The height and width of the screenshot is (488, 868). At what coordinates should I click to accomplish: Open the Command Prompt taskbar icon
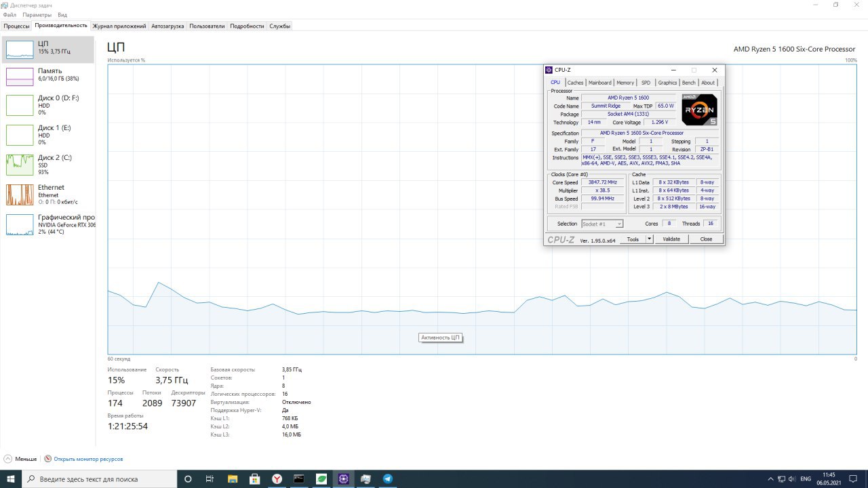tap(299, 479)
